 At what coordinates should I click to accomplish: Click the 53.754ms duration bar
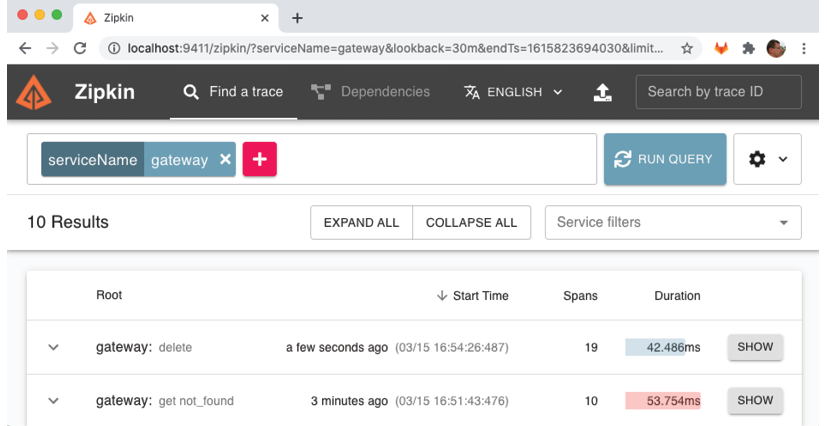[x=663, y=401]
